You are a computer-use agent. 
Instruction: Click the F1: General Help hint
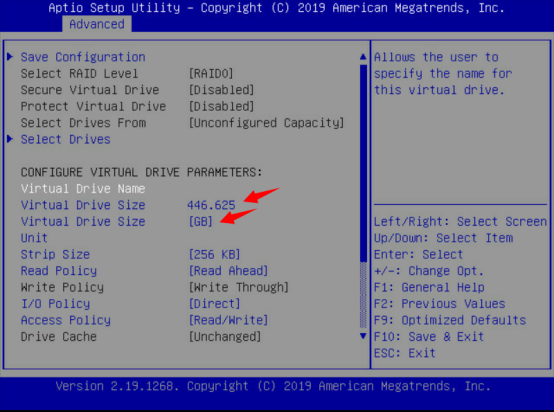coord(429,287)
